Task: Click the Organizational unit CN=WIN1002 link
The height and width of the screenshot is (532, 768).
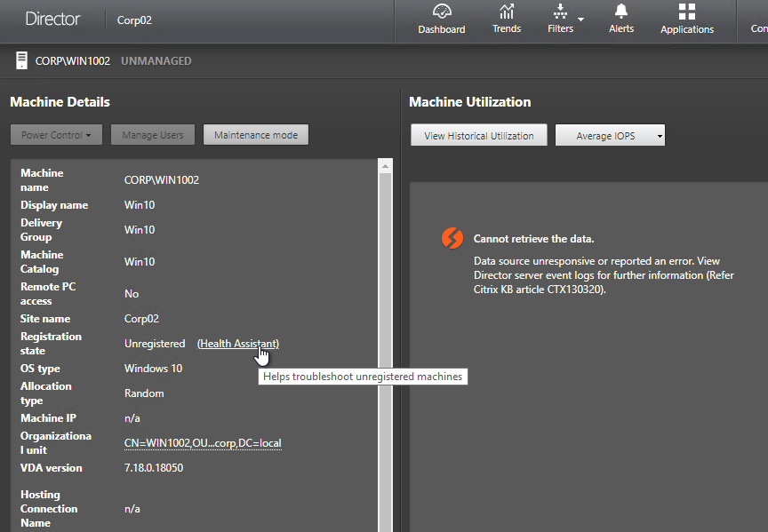Action: [x=203, y=443]
